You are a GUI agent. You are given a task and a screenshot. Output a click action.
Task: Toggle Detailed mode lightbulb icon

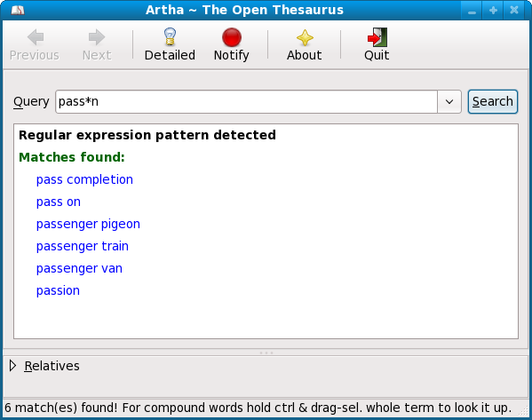click(170, 36)
